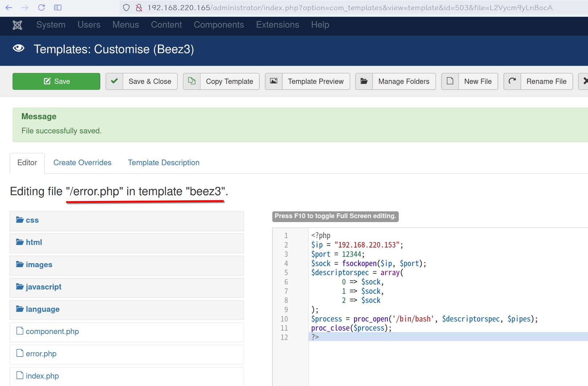Click code line 2 with $ip assignment
Screen dimensions: 588x386
pyautogui.click(x=357, y=245)
